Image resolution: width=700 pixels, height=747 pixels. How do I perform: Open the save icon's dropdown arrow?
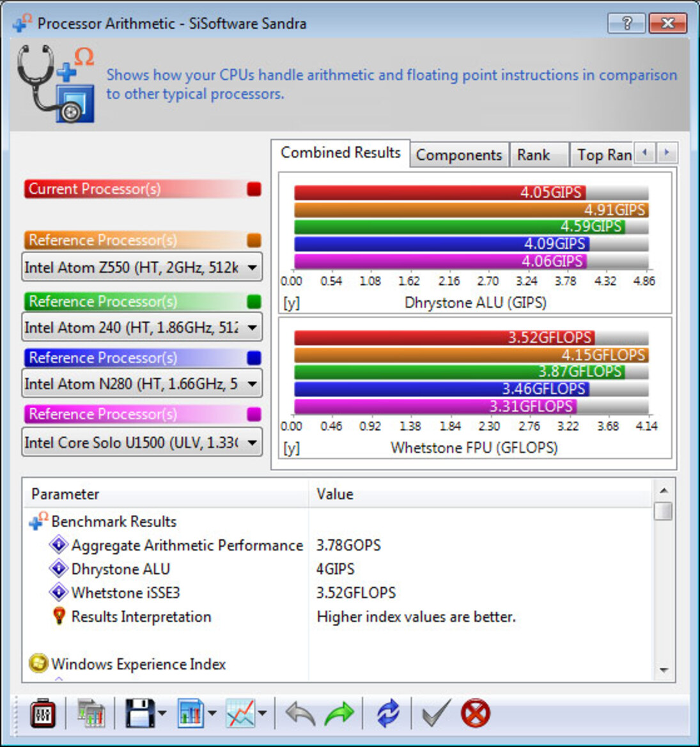pos(162,713)
